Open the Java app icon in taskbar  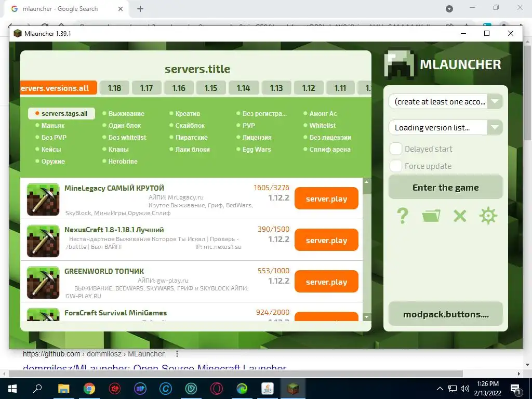268,389
